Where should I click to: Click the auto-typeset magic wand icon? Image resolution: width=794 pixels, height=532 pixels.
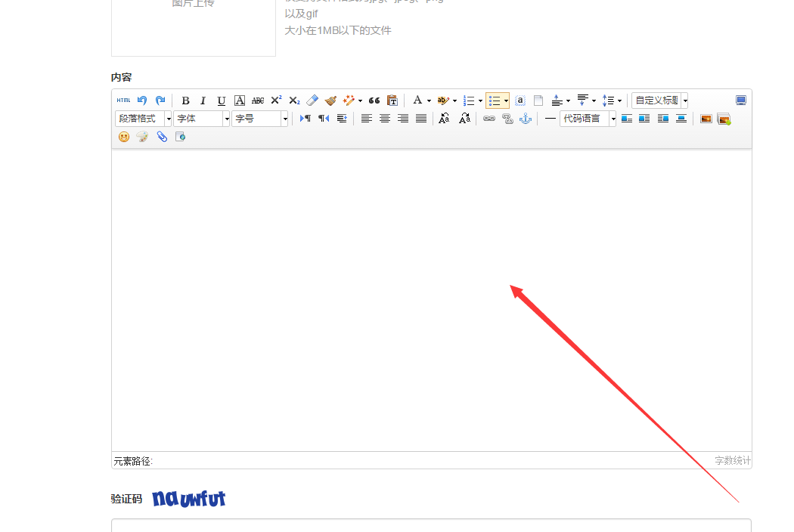coord(349,101)
